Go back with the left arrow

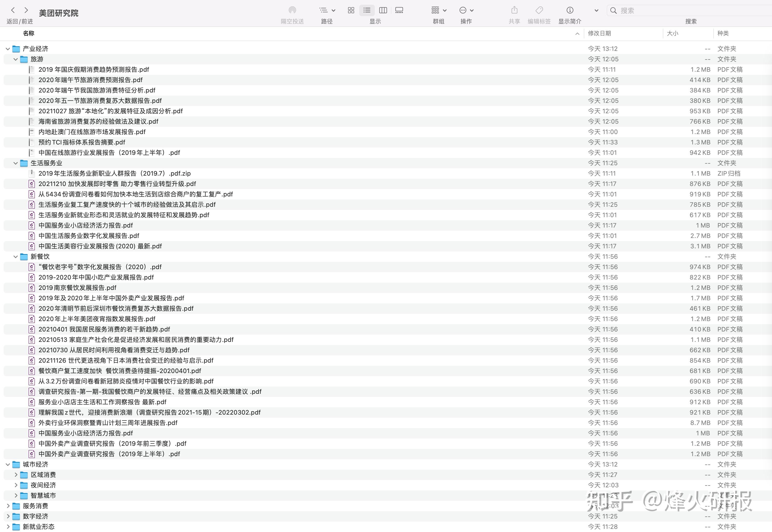13,10
